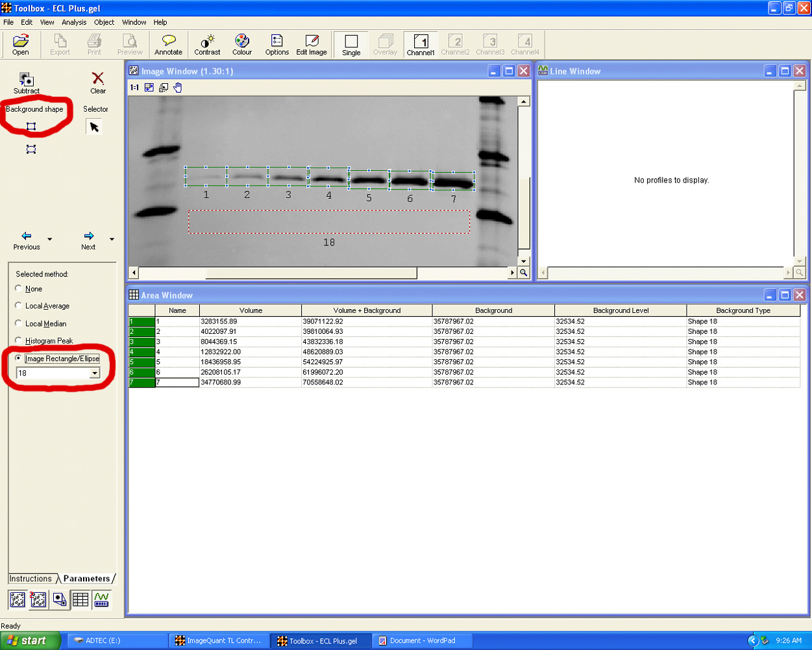Click the Name cell of row 7
This screenshot has height=650, width=812.
click(x=177, y=382)
